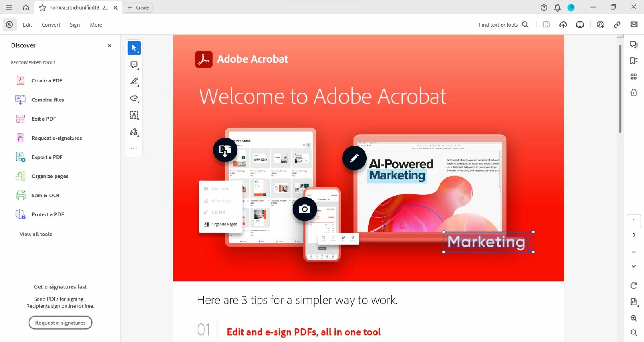
Task: Rotate the page view clockwise
Action: click(634, 286)
